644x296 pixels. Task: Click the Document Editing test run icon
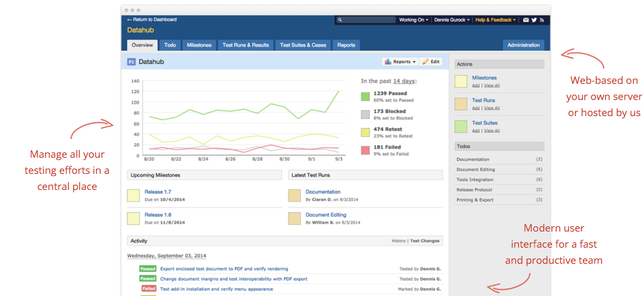coord(295,218)
